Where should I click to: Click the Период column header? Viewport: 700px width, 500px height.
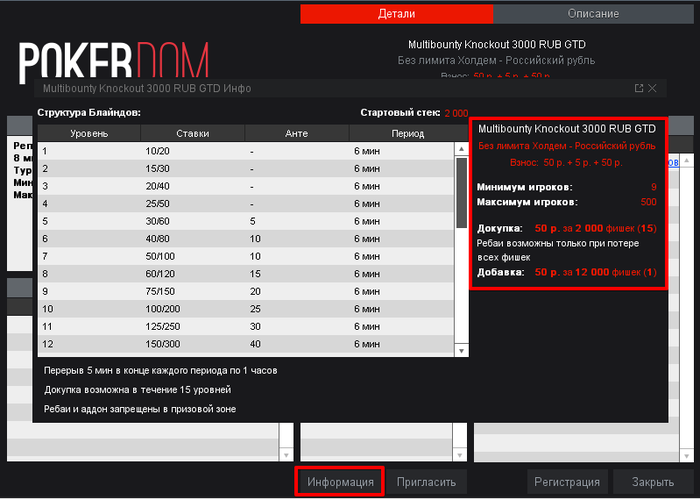coord(408,133)
